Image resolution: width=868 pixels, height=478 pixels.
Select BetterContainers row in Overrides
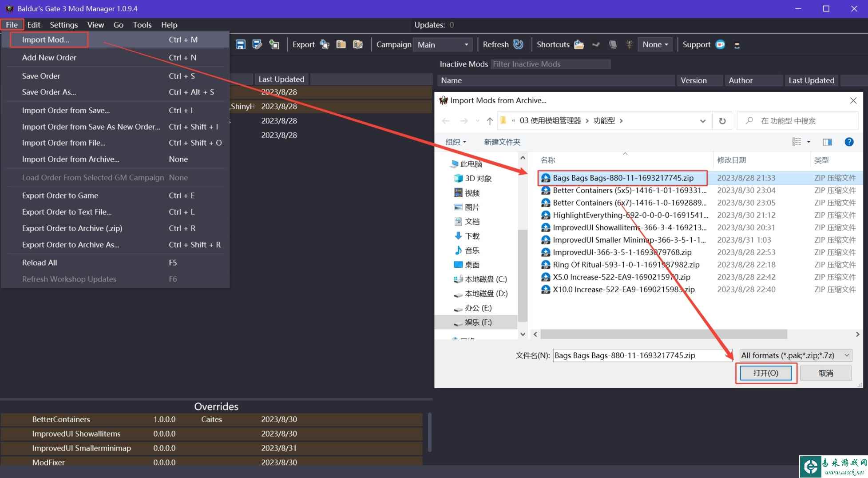click(x=211, y=419)
